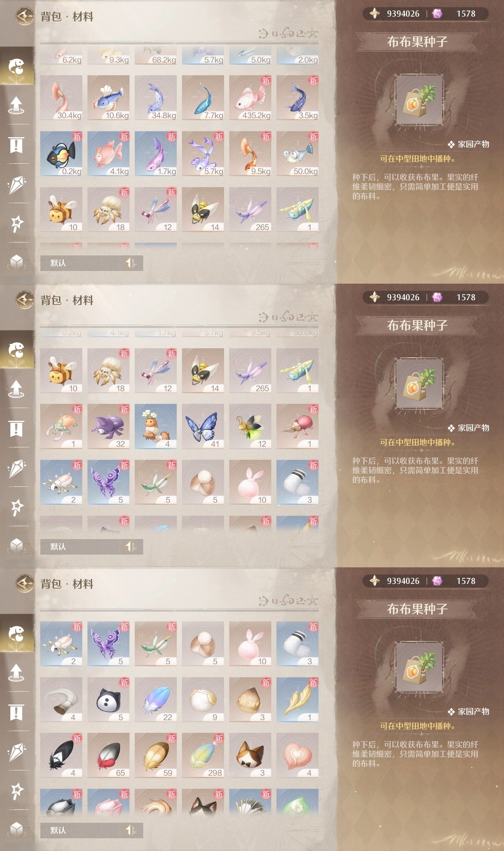Click the back arrow beside topmost 背包 · 材料 title
The width and height of the screenshot is (504, 851).
(25, 17)
